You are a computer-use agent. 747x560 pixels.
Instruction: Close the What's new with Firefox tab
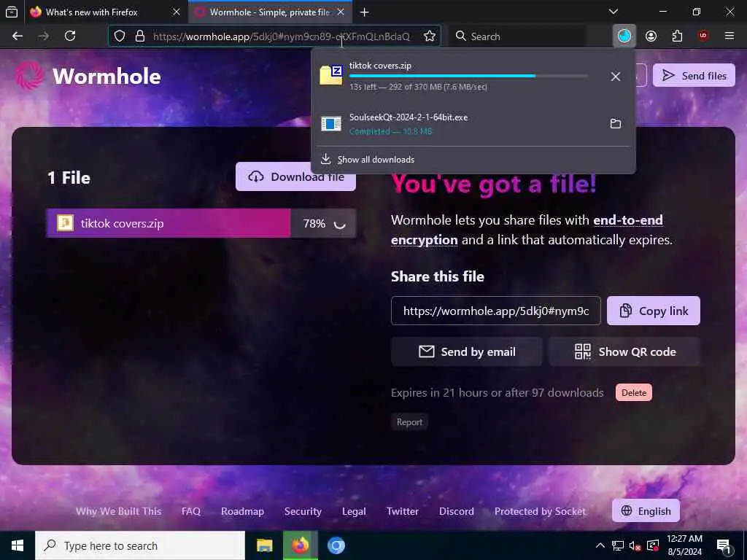pos(177,12)
